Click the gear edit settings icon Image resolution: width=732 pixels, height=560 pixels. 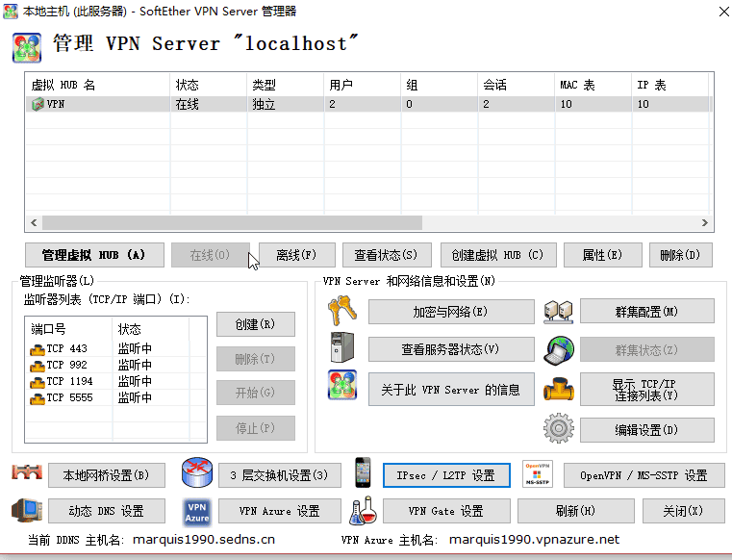pos(558,428)
